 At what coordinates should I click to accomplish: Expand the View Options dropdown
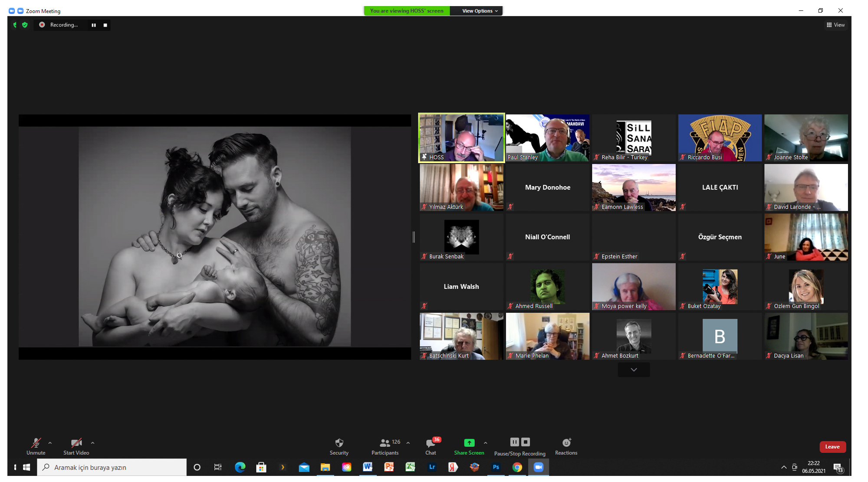pyautogui.click(x=479, y=11)
